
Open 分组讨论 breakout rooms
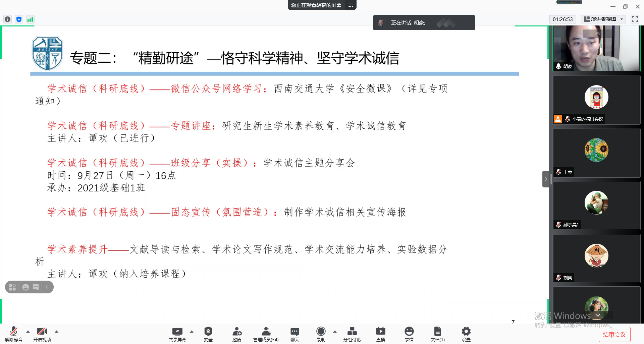(x=352, y=334)
